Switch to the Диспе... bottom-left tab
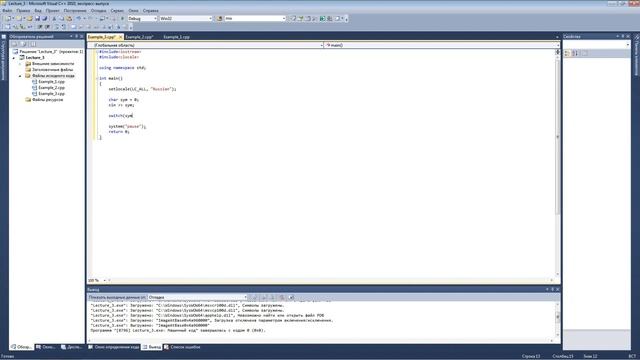The height and width of the screenshot is (360, 640). tap(72, 347)
